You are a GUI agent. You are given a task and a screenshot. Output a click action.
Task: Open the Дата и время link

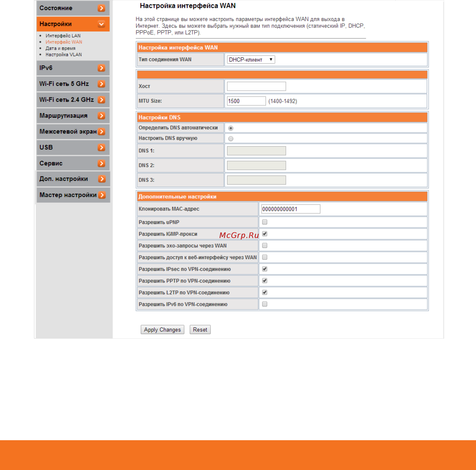[60, 48]
